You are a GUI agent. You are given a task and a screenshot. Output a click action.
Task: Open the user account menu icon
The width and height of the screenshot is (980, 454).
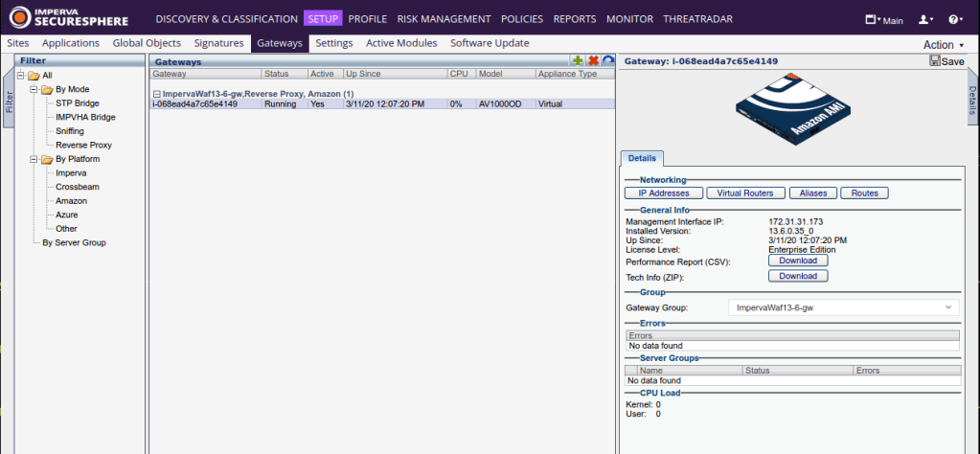(x=924, y=19)
